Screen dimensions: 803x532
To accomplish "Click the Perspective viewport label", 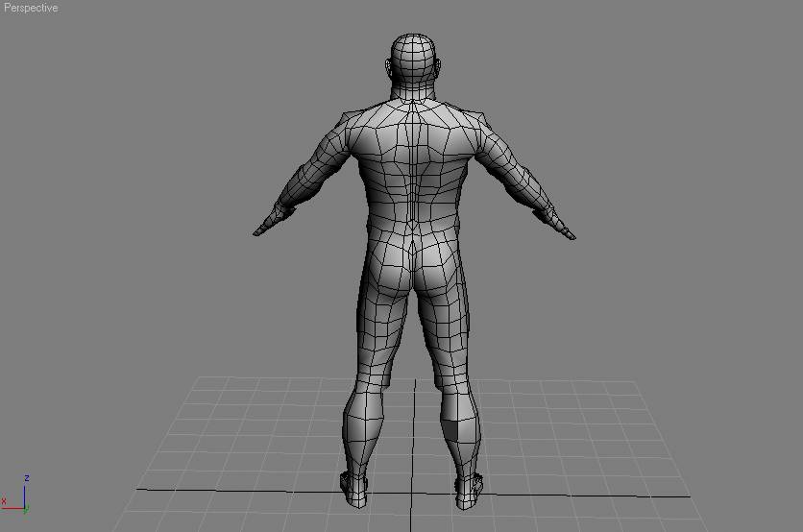I will pos(31,8).
